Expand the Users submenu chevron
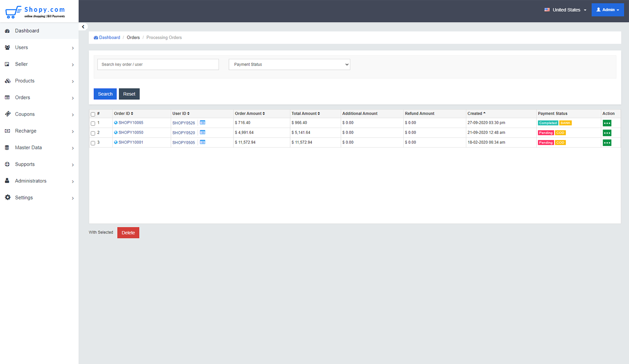Screen dimensions: 629x364 pos(73,48)
